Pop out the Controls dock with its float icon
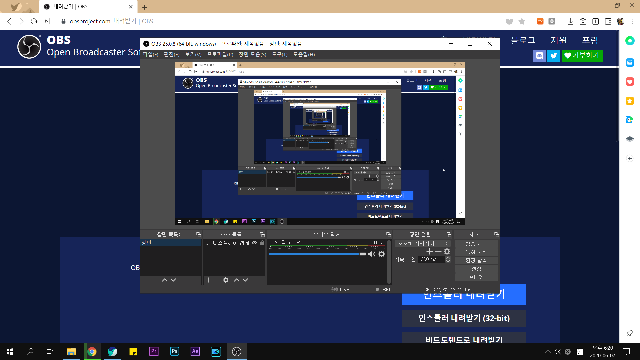Screen dimensions: 640x360 [x=496, y=234]
